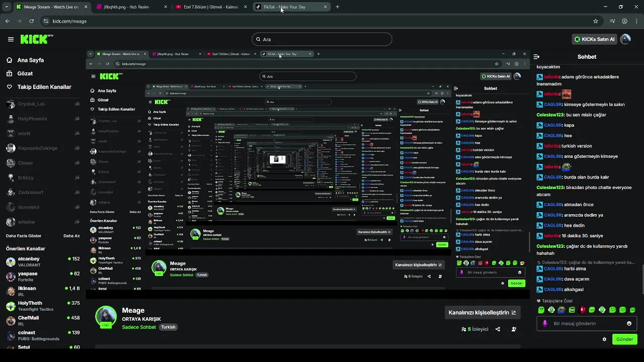
Task: Open Crystal_LoL in the outer followed channels list
Action: pos(43,104)
